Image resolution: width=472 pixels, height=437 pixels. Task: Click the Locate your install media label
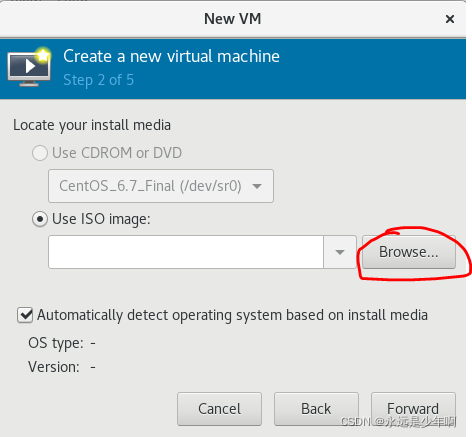tap(92, 126)
